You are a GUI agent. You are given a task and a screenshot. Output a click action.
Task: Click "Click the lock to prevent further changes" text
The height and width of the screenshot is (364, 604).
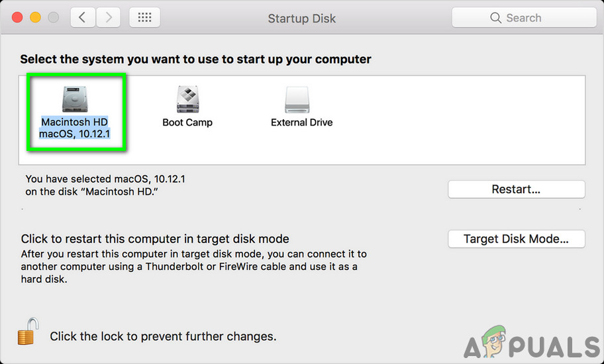pyautogui.click(x=163, y=336)
